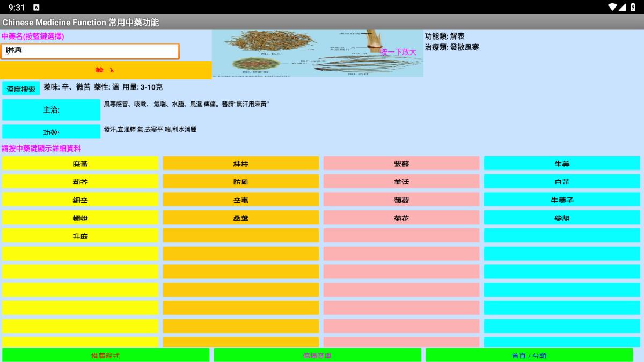Open details for 荊芥

tap(80, 181)
